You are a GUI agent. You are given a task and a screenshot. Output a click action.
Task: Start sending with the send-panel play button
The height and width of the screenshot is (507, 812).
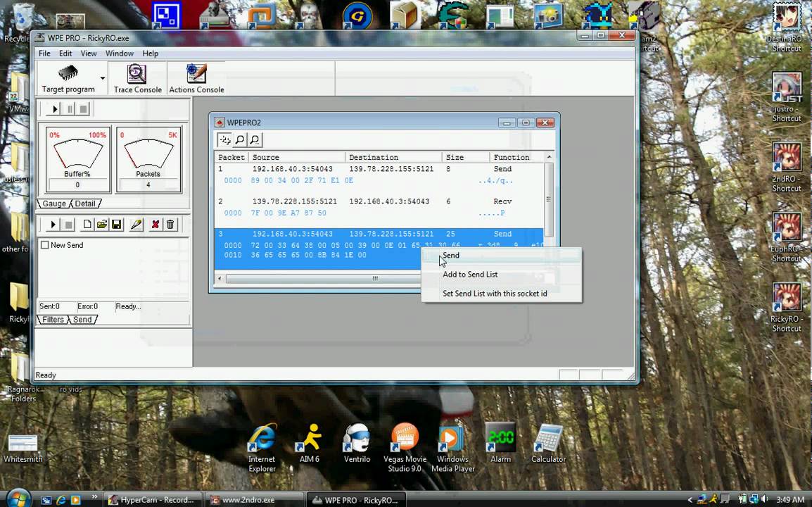coord(52,225)
